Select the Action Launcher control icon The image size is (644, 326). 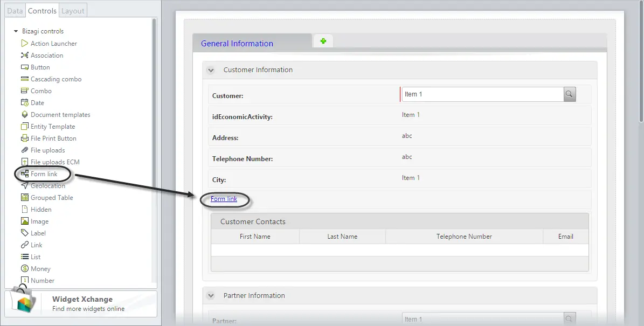[25, 43]
